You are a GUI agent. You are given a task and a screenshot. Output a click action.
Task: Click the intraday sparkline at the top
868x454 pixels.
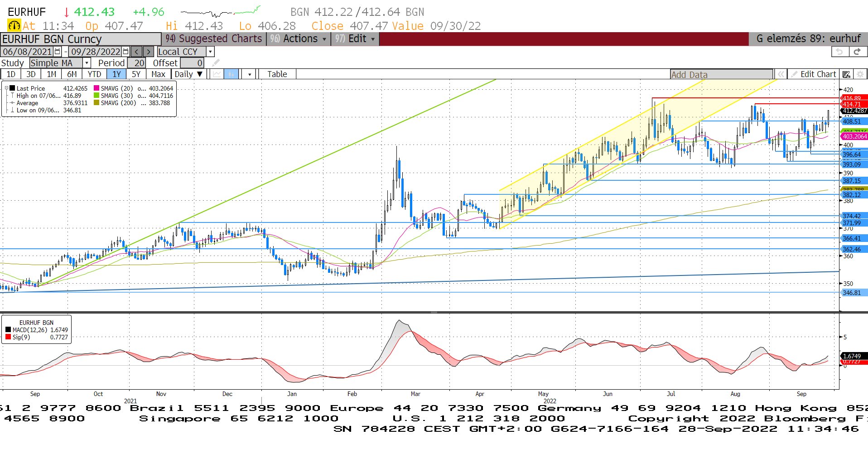tap(221, 11)
